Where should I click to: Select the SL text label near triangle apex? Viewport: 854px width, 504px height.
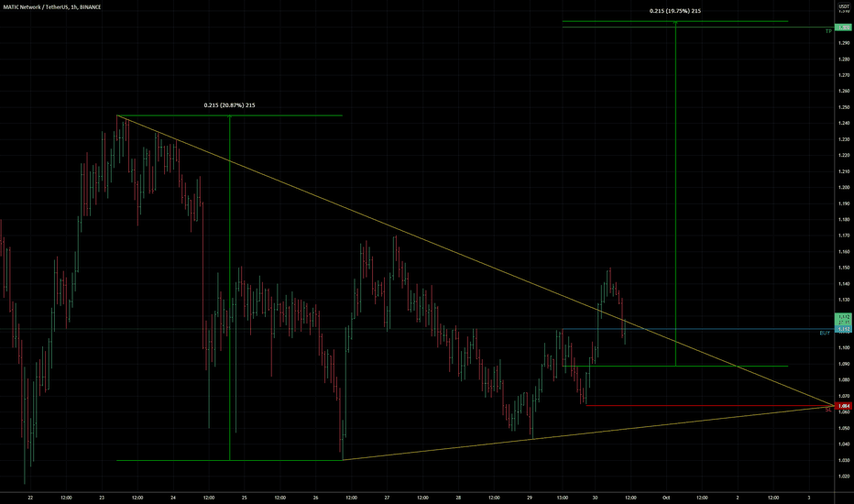pos(827,410)
